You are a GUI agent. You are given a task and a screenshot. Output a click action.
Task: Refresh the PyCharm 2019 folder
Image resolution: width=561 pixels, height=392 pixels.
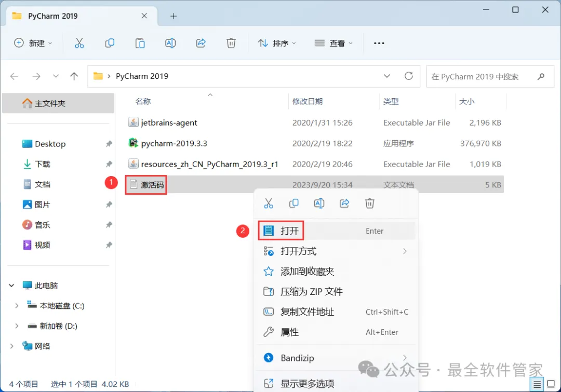pos(409,76)
